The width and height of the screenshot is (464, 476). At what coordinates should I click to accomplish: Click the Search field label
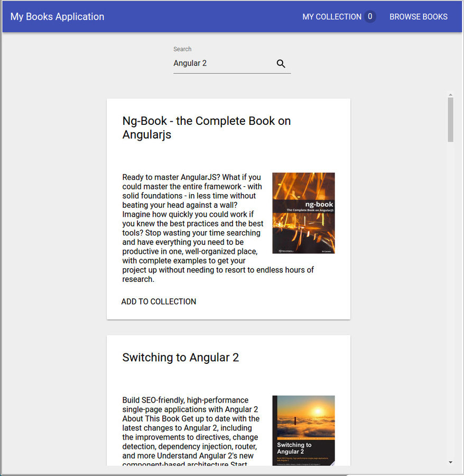pos(182,49)
